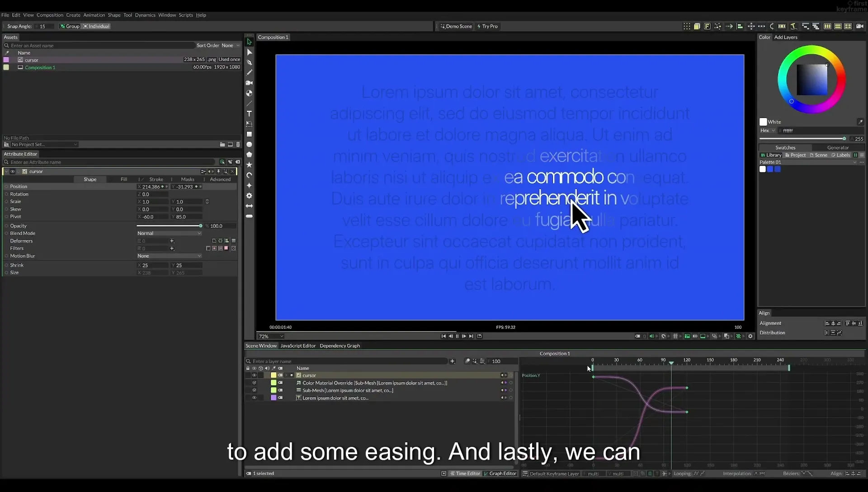
Task: Add new layer with plus icon
Action: pos(452,361)
